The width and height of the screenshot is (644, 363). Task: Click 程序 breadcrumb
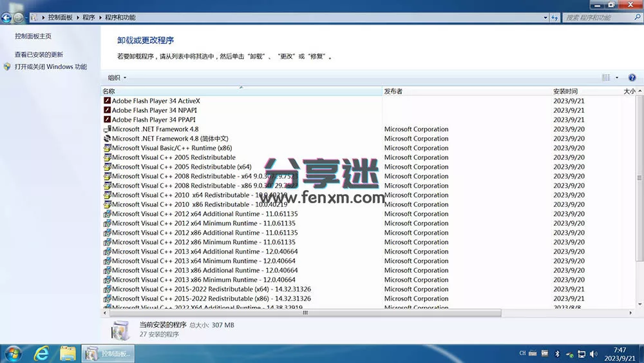click(88, 17)
